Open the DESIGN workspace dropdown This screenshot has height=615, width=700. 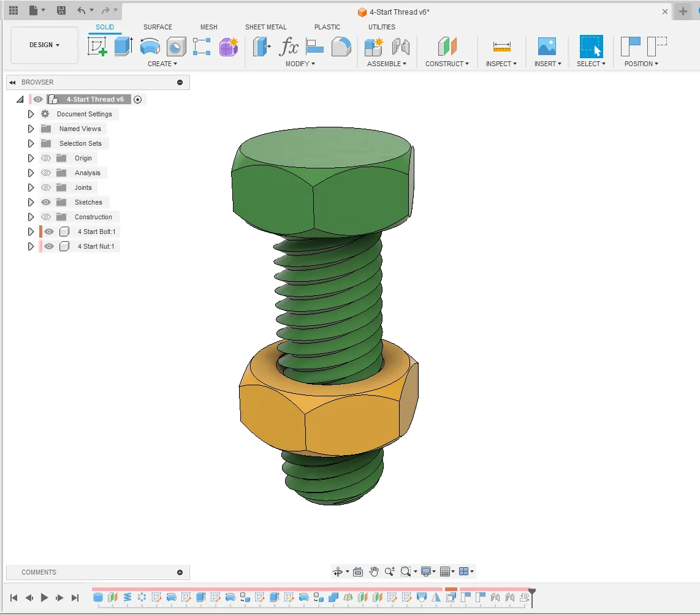tap(45, 45)
